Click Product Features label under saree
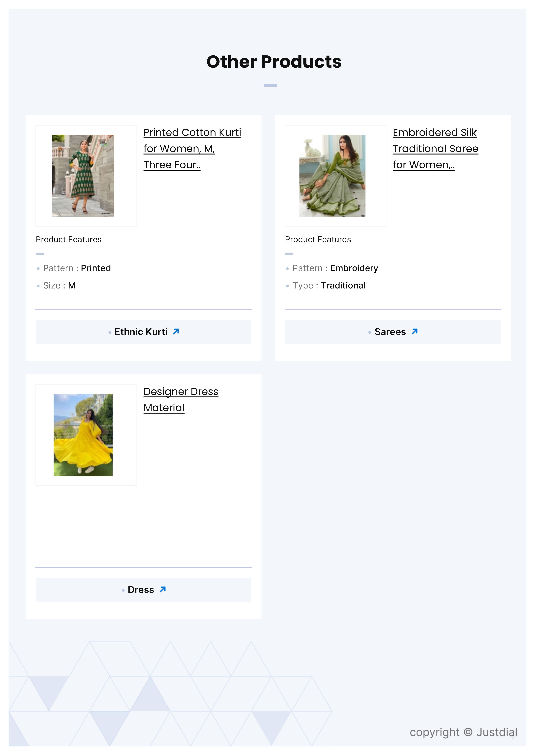The width and height of the screenshot is (535, 756). 318,239
